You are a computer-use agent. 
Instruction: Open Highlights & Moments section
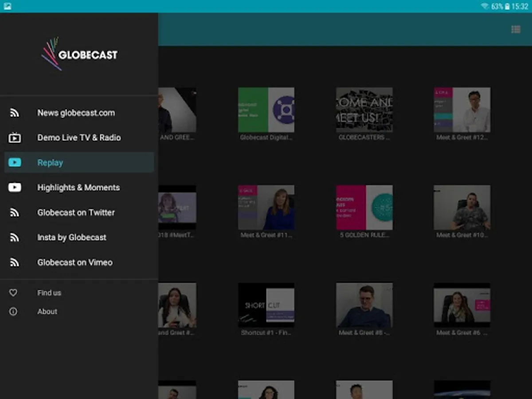(x=79, y=188)
